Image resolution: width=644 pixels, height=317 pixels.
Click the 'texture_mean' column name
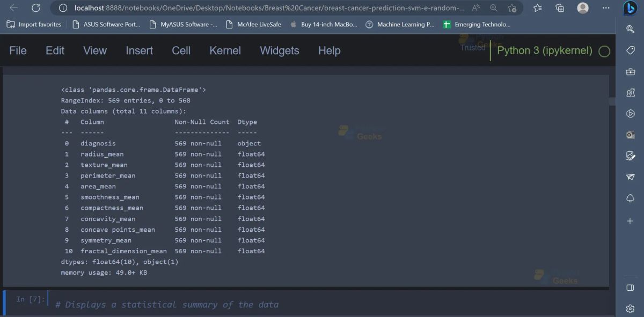(104, 165)
